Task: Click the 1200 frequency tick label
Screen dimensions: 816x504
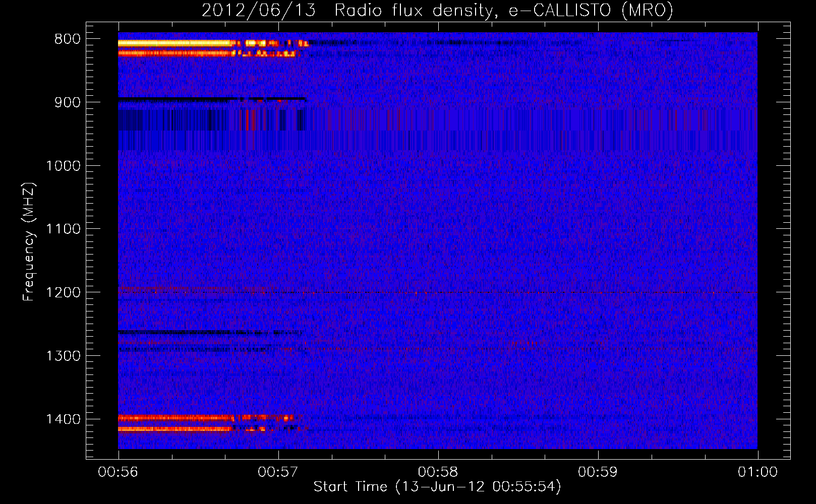Action: [x=64, y=293]
